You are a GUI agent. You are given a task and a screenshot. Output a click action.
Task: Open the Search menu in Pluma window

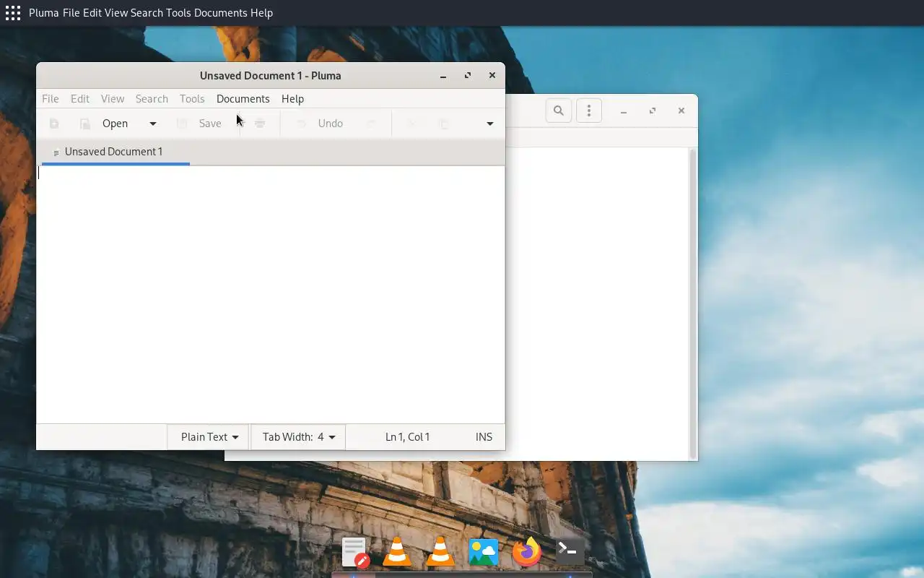[152, 99]
